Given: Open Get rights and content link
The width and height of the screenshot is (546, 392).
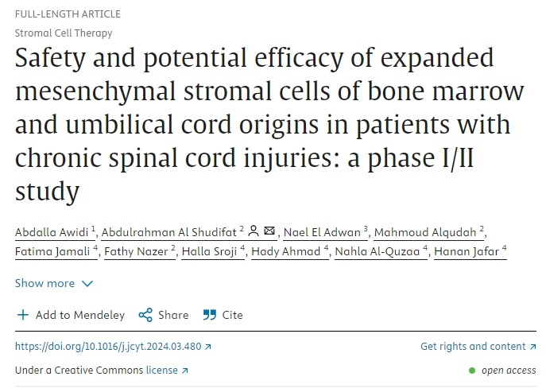Looking at the screenshot, I should coord(473,347).
